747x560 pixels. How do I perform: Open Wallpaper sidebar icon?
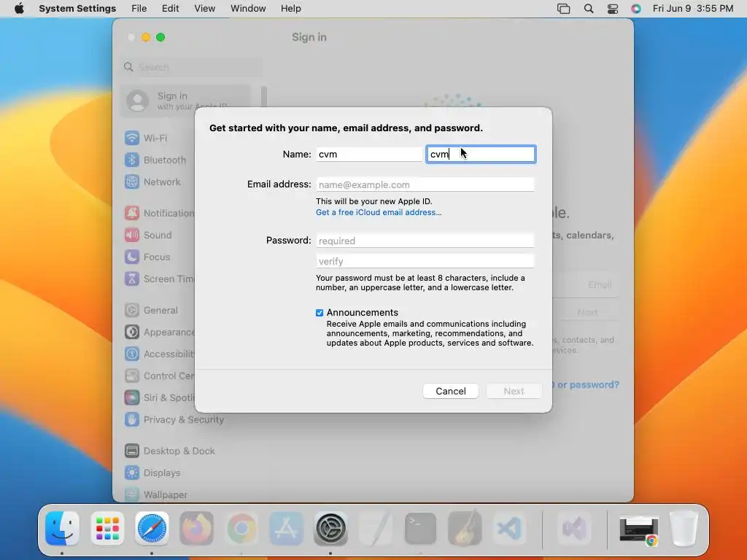[x=132, y=495]
